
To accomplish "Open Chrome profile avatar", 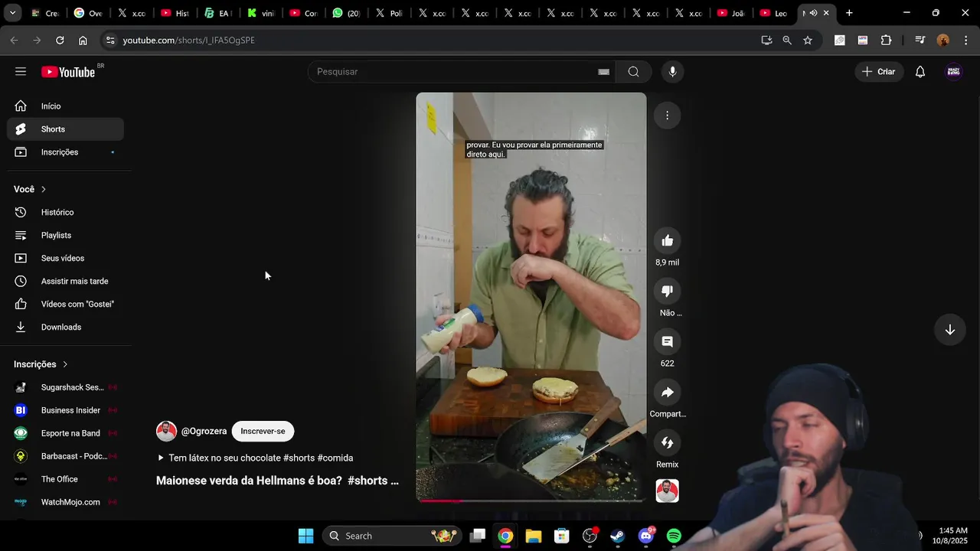I will tap(942, 40).
